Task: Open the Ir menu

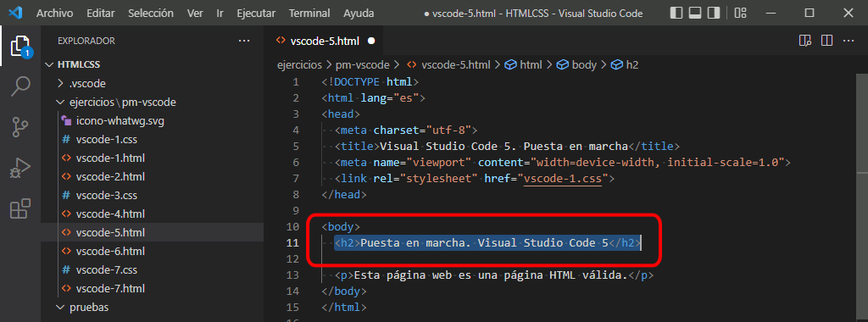Action: coord(220,13)
